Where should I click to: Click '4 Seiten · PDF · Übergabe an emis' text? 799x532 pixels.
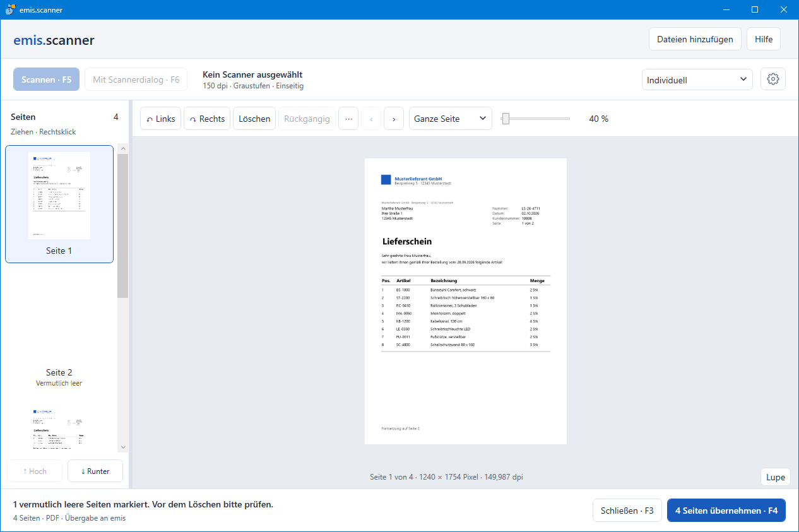69,518
